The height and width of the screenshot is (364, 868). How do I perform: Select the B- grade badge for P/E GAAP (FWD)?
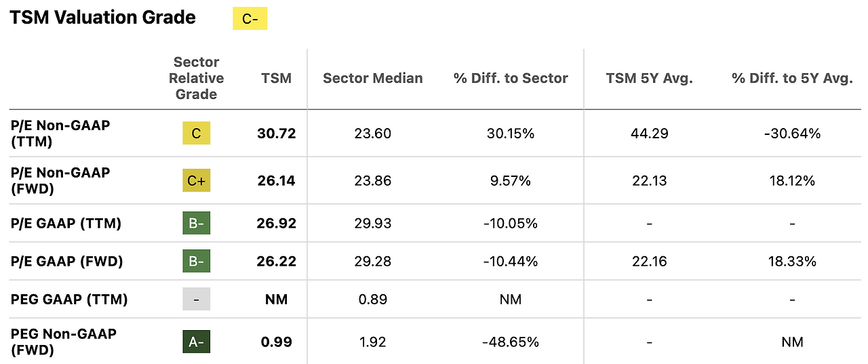point(196,261)
